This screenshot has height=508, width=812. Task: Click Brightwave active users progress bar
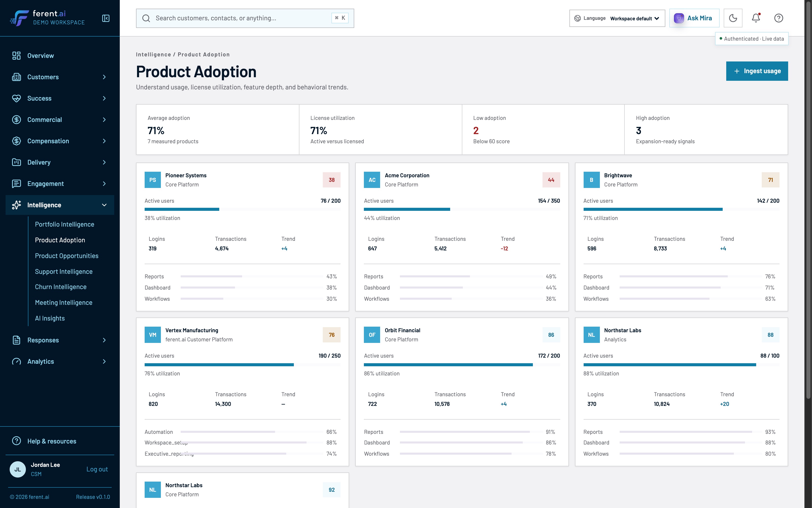tap(681, 209)
